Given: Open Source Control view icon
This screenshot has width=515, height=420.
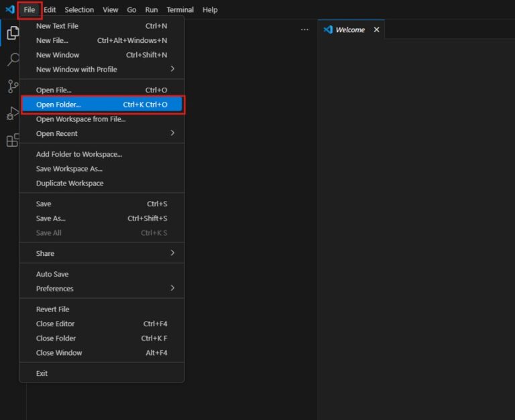Looking at the screenshot, I should pos(12,86).
